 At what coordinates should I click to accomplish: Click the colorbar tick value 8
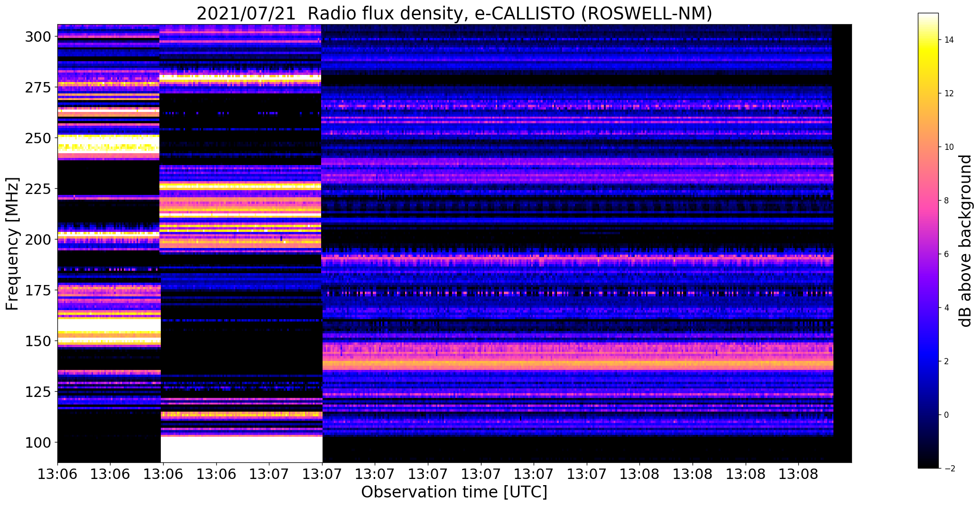point(947,201)
